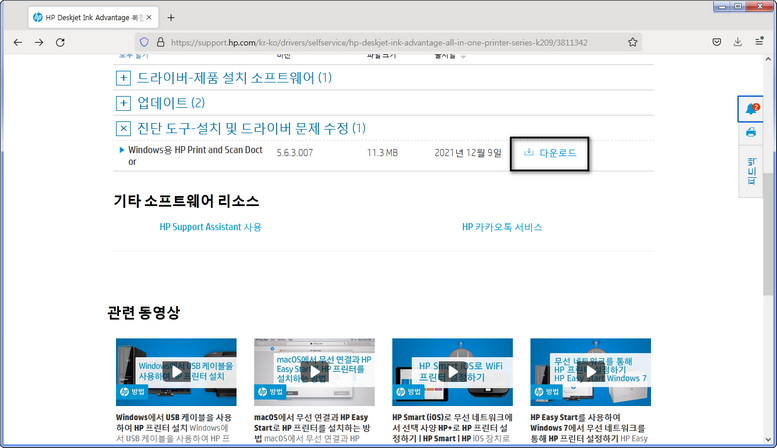The height and width of the screenshot is (448, 777).
Task: Open a new tab with the plus button
Action: tap(171, 18)
